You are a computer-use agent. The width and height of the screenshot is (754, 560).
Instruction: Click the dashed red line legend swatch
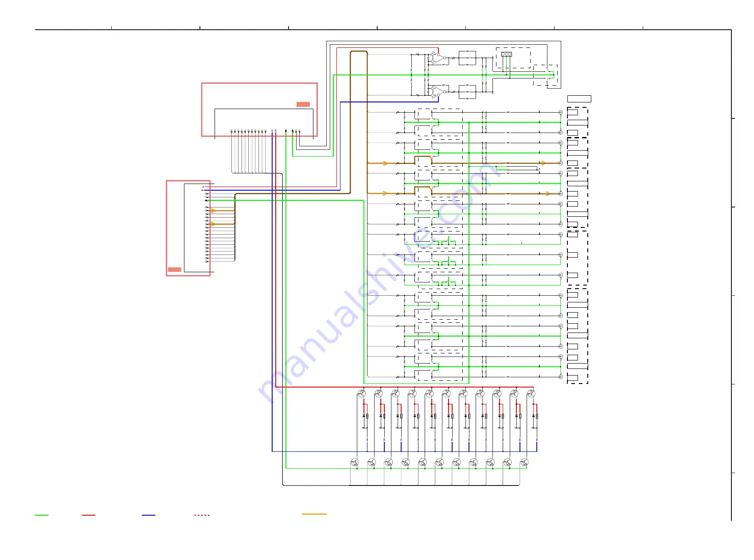[x=202, y=515]
